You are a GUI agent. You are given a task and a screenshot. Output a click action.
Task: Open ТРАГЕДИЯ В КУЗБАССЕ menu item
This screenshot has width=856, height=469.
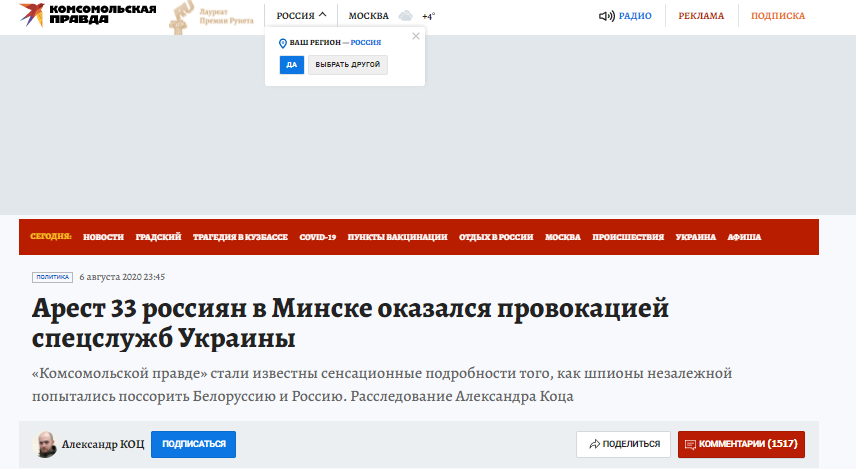(240, 237)
